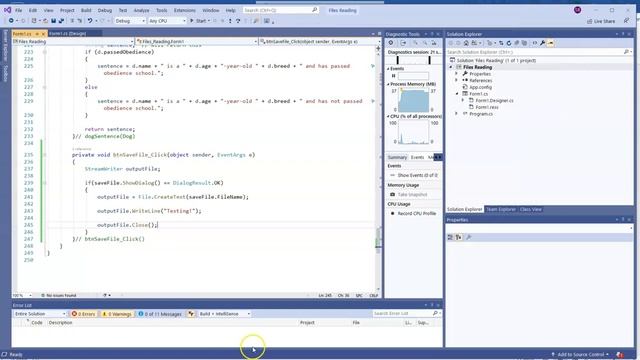Expand the Properties node in Solution Explorer
Viewport: 640px width, 360px height.
coord(457,74)
